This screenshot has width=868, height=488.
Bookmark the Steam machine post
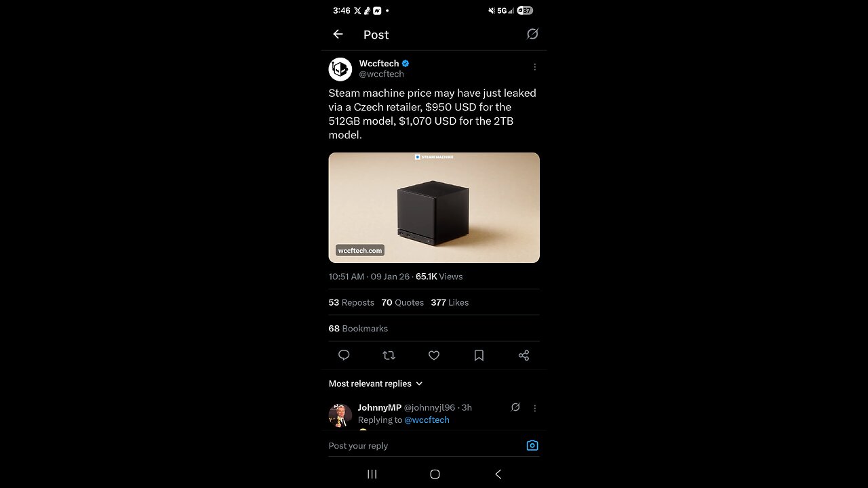(x=479, y=355)
